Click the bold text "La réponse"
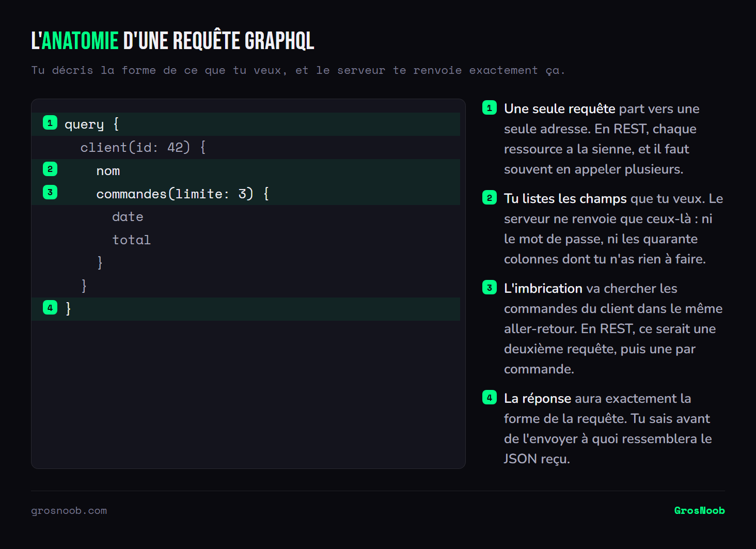The height and width of the screenshot is (549, 756). click(538, 399)
